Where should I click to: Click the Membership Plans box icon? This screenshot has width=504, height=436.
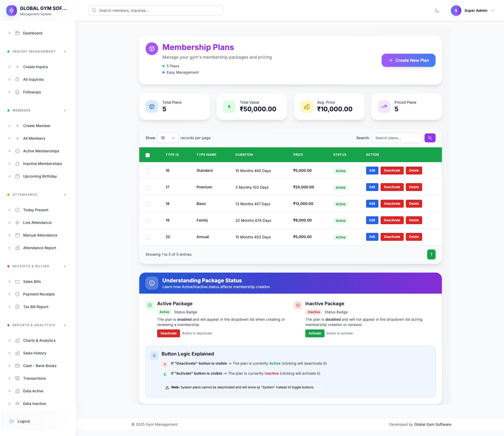(x=152, y=49)
